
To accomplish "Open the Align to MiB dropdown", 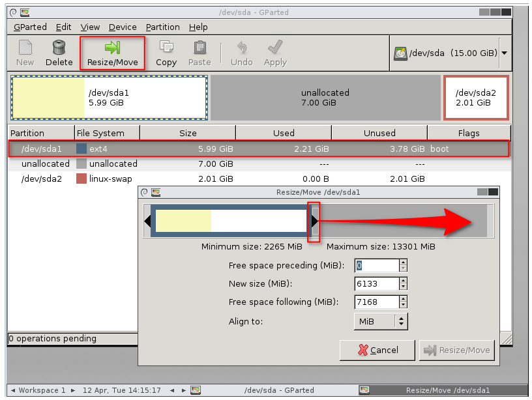I will pos(381,321).
